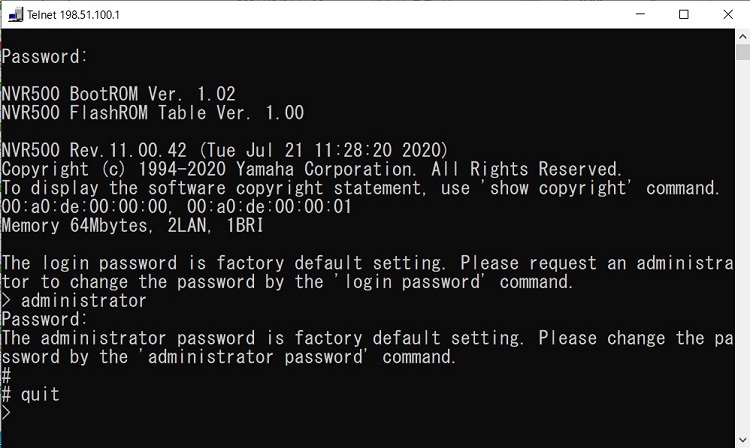Click the scrollbar up arrow
750x448 pixels.
pyautogui.click(x=742, y=38)
